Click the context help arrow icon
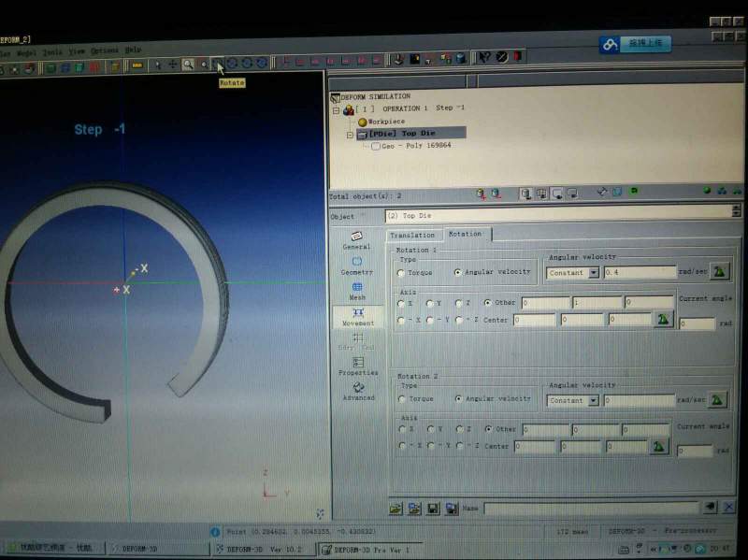 click(484, 57)
